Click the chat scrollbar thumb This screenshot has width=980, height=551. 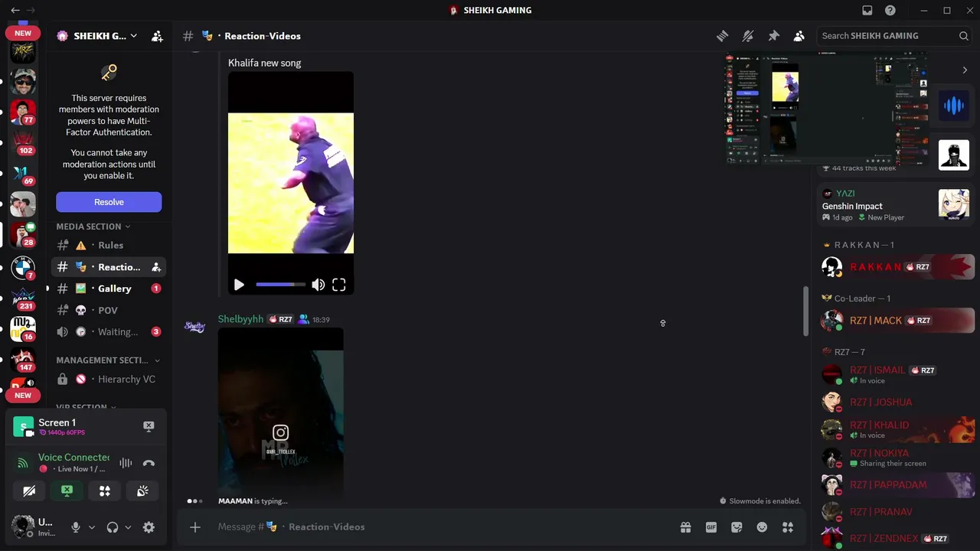click(805, 311)
